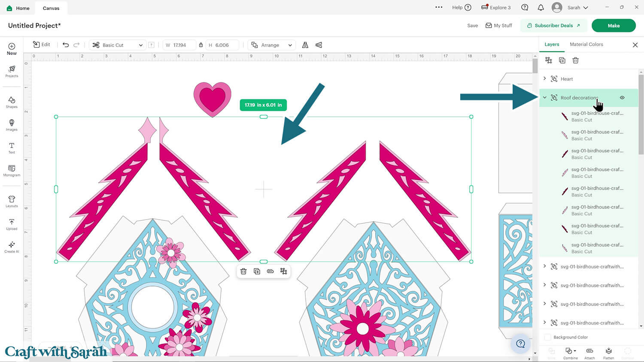Open the Shapes tool in sidebar
The width and height of the screenshot is (644, 362).
click(12, 102)
